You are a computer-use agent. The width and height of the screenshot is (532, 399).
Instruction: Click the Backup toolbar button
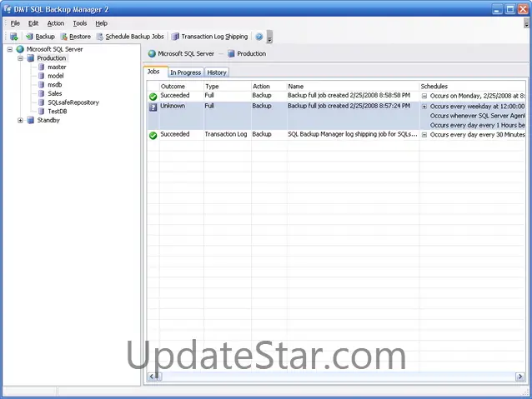pyautogui.click(x=40, y=37)
